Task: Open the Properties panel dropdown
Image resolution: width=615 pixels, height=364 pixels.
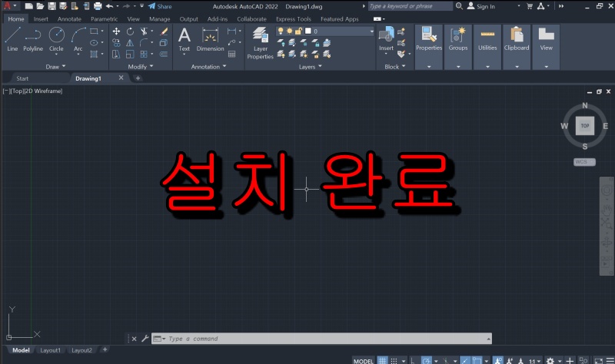Action: coord(429,67)
